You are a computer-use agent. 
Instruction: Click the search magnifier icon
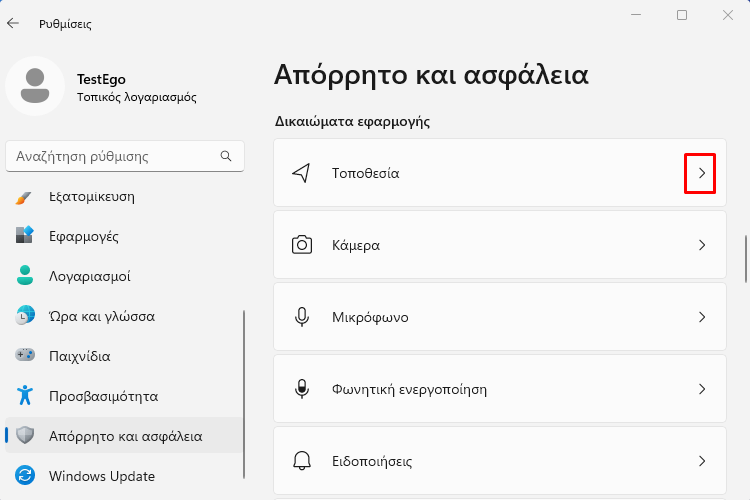226,156
